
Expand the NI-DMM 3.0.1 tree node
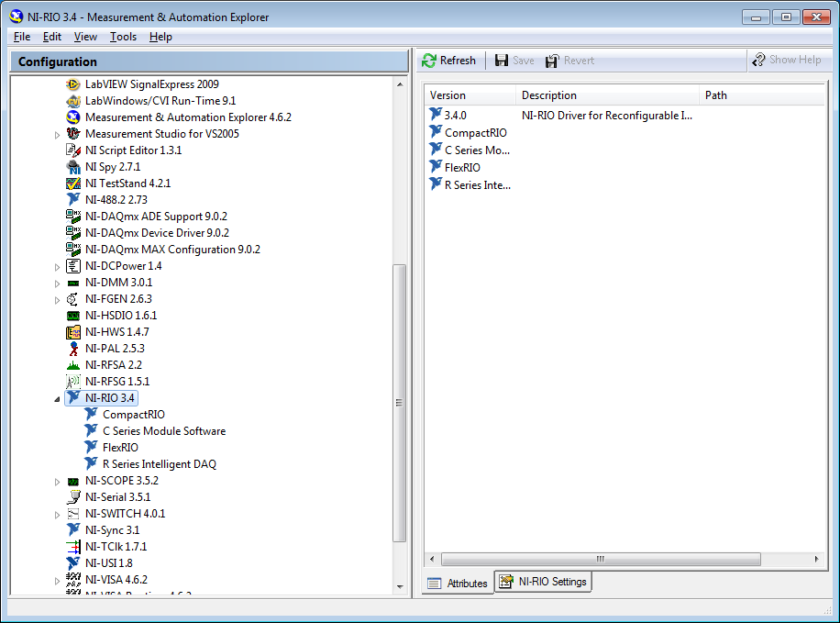tap(58, 284)
